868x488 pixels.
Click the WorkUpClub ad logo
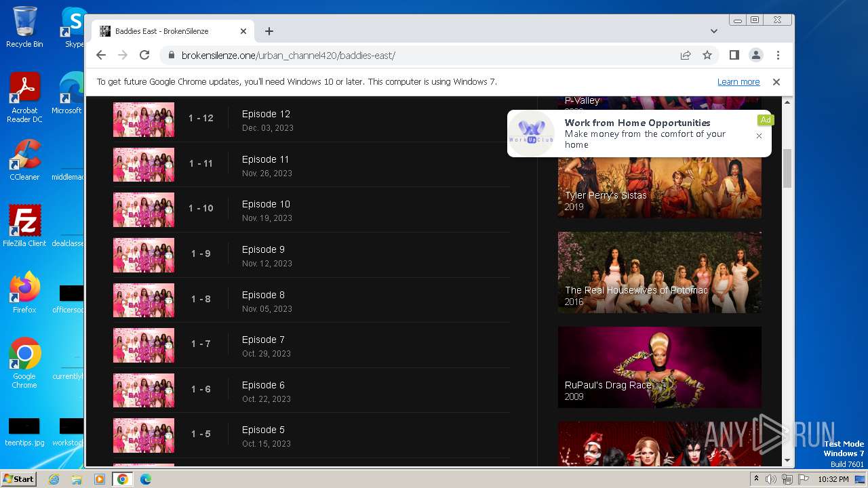[532, 133]
